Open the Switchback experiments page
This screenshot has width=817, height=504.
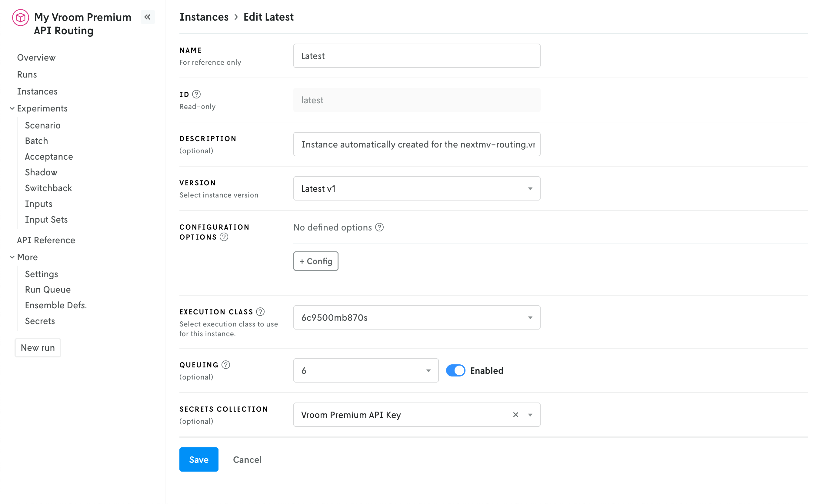[x=48, y=188]
